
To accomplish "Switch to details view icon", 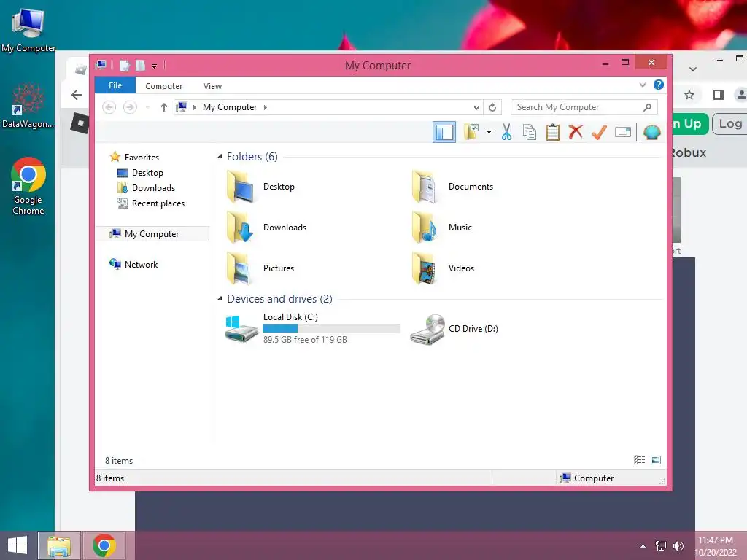I will 639,460.
